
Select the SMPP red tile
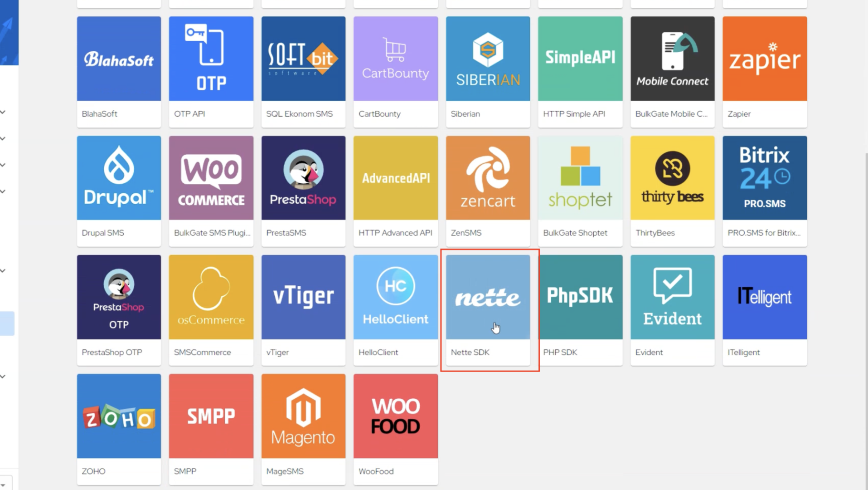211,416
